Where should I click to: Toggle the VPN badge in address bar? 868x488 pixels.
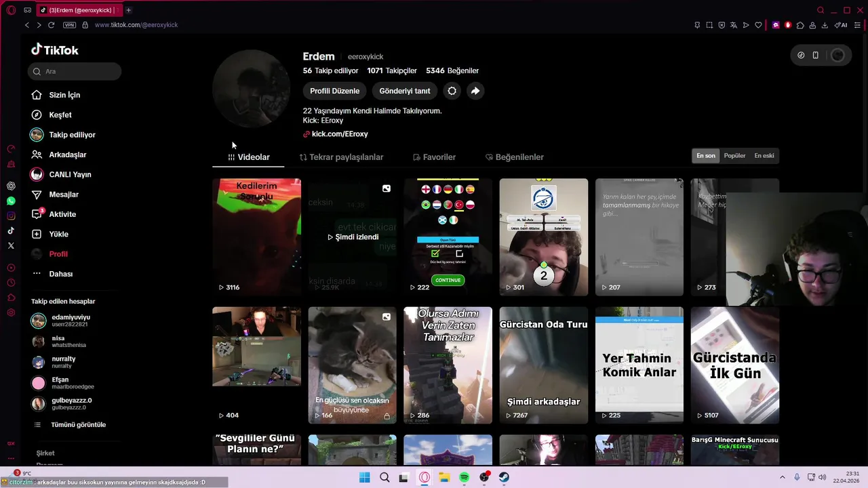click(x=69, y=25)
